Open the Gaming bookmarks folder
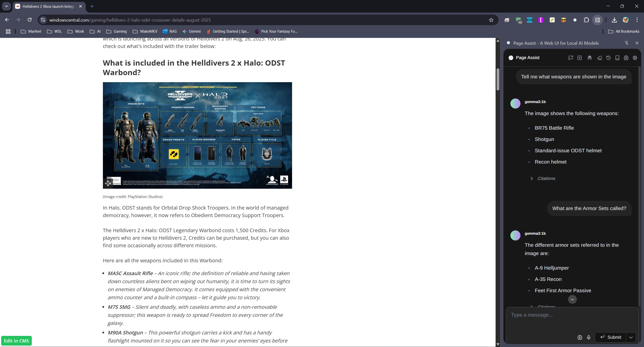Viewport: 644px width, 347px height. click(x=116, y=31)
